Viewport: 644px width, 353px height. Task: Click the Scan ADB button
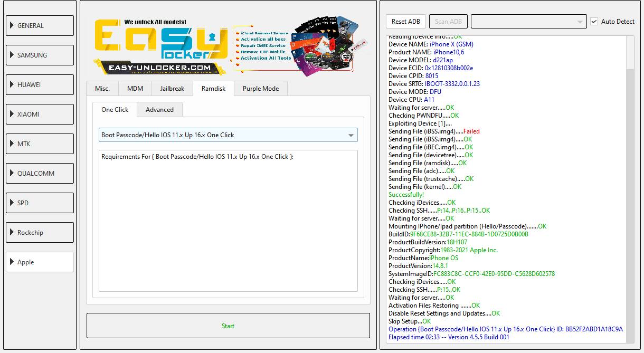tap(448, 21)
